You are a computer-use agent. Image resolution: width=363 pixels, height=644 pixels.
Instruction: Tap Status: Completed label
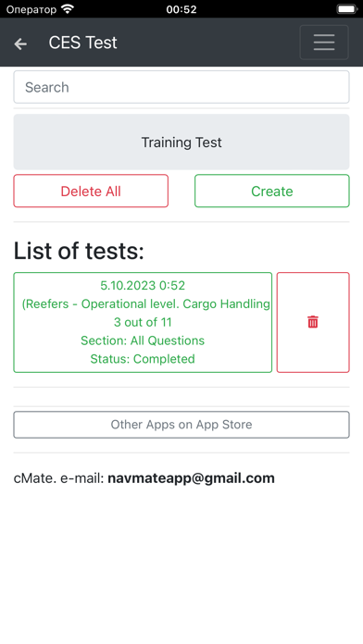[143, 359]
